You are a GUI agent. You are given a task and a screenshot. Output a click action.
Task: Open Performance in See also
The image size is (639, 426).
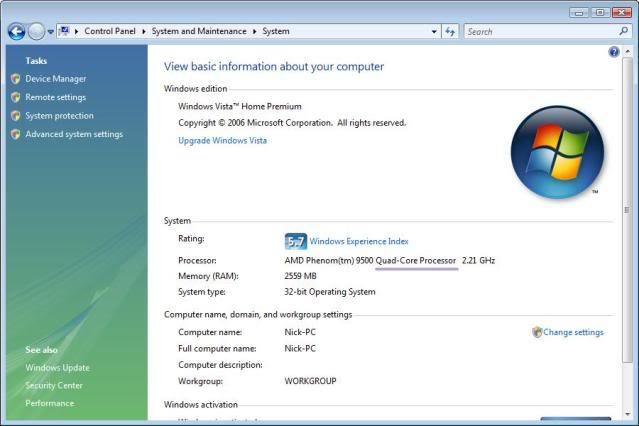pos(50,404)
